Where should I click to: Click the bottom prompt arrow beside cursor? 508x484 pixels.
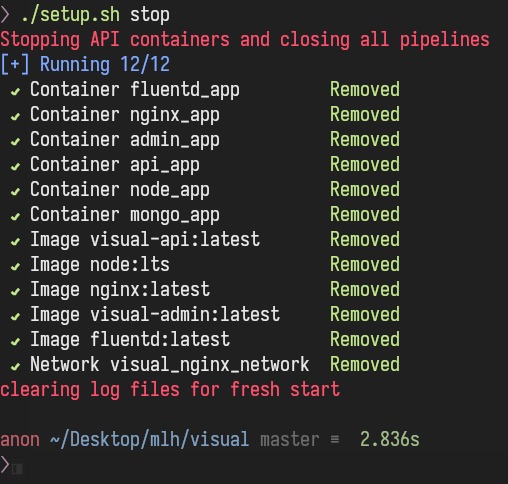(5, 464)
